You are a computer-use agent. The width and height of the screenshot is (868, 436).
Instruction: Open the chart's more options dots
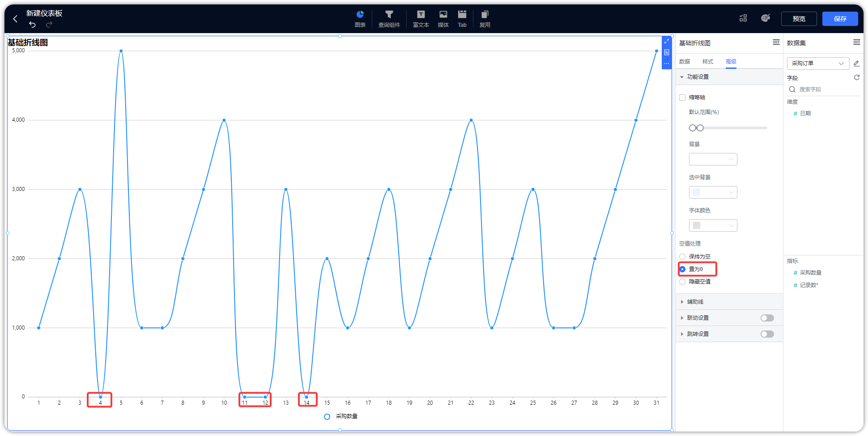tap(667, 63)
